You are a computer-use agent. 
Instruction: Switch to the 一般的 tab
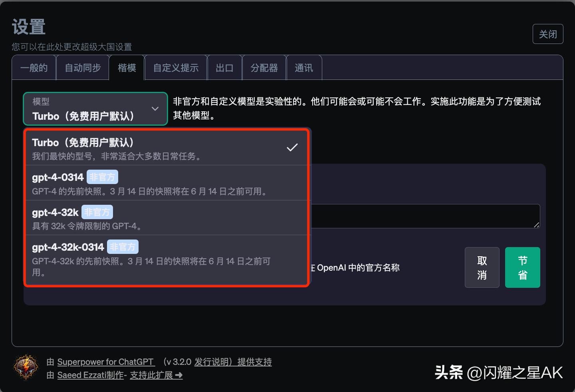tap(34, 67)
